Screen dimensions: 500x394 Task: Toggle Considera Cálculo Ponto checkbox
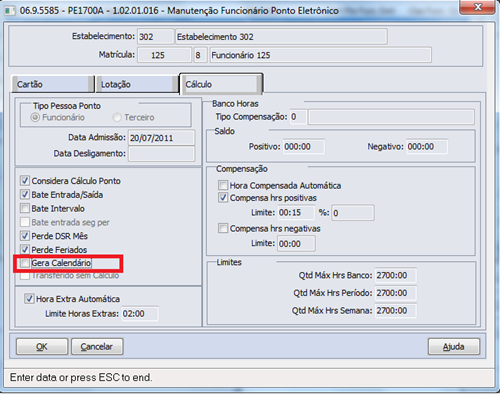click(x=25, y=181)
